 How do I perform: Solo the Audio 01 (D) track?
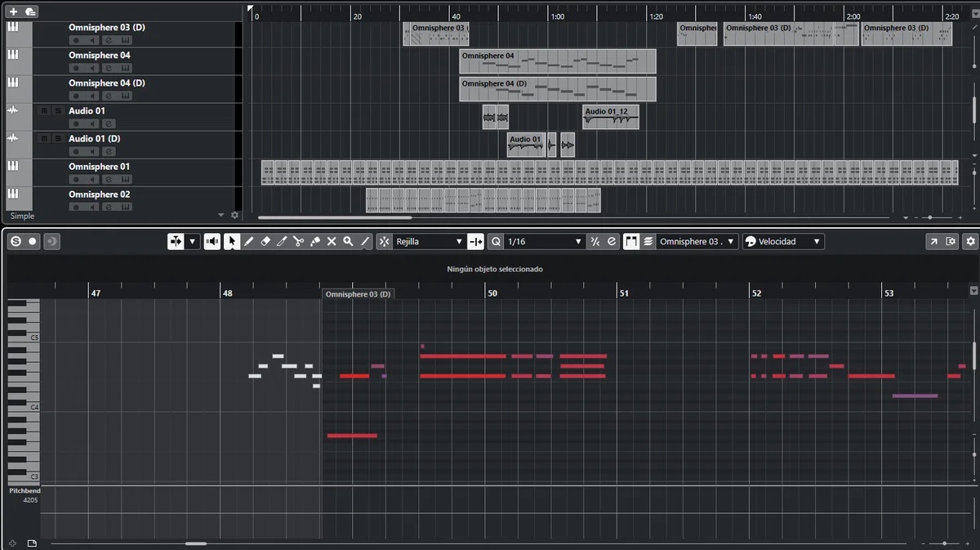(x=57, y=138)
